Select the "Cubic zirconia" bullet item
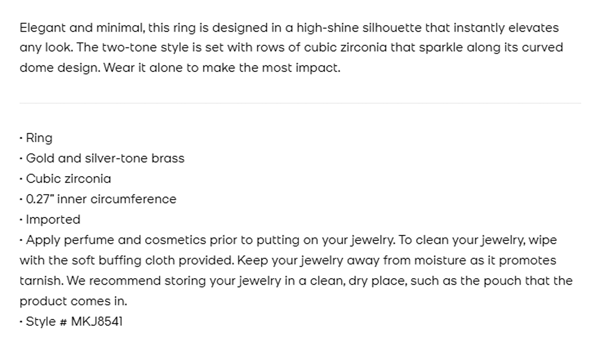604x364 pixels. (x=68, y=179)
